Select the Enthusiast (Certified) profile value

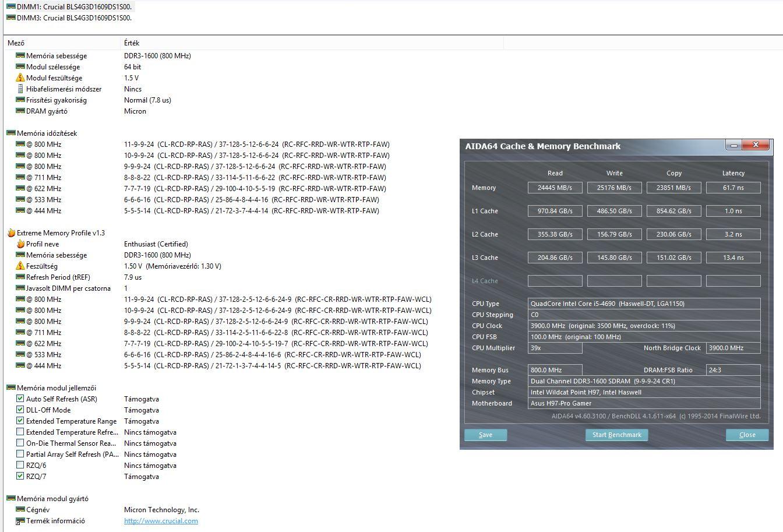coord(156,244)
